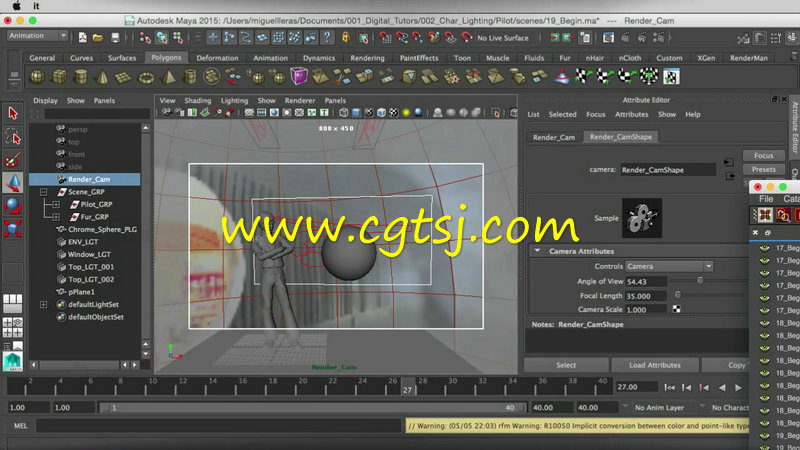Viewport: 800px width, 450px height.
Task: Click the MEL script language button
Action: [20, 426]
